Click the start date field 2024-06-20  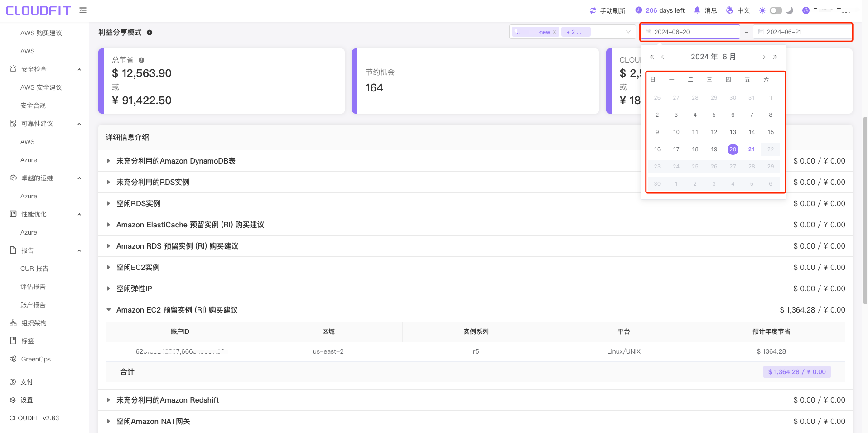tap(690, 32)
